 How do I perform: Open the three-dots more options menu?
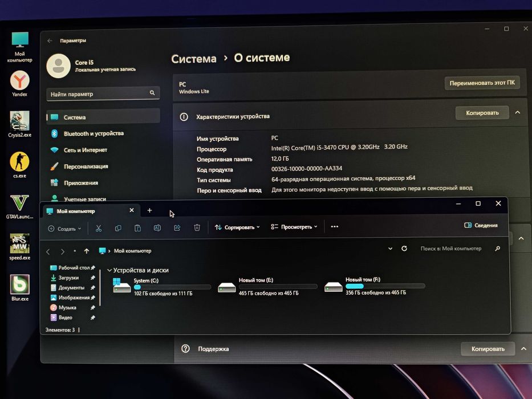[x=335, y=226]
